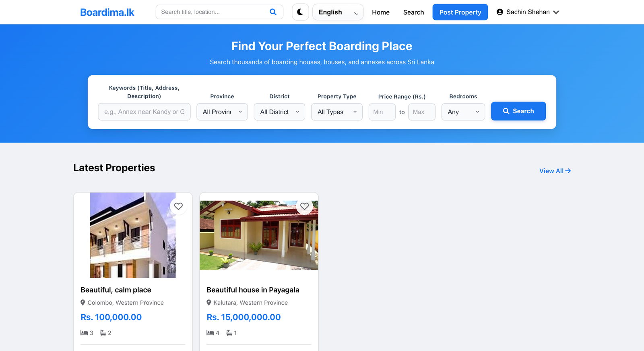Open the 'Beautiful, calm place' title
Image resolution: width=644 pixels, height=351 pixels.
pos(116,290)
